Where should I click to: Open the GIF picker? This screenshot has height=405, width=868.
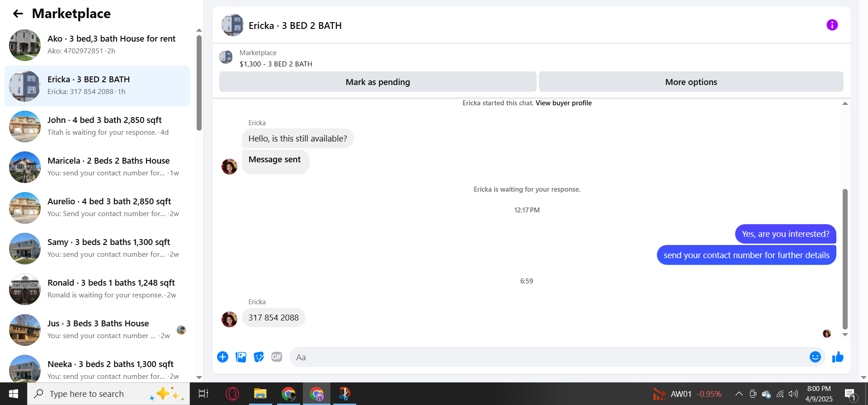tap(277, 357)
